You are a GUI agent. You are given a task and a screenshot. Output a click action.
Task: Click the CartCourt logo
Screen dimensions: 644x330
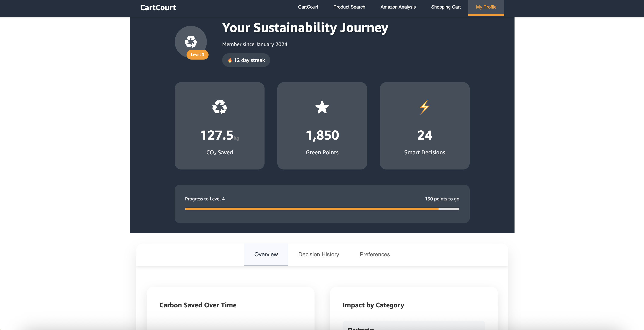158,8
